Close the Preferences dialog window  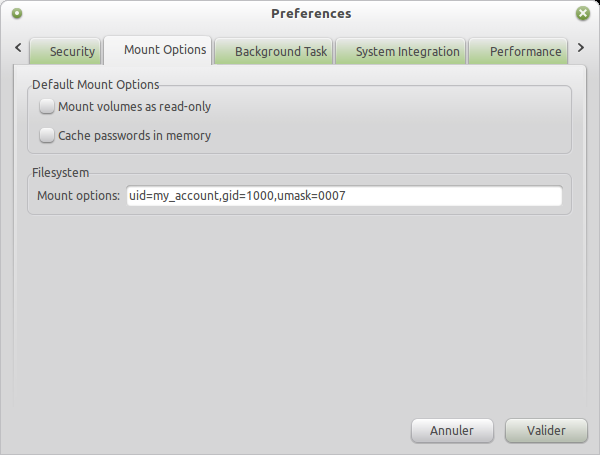tap(583, 14)
